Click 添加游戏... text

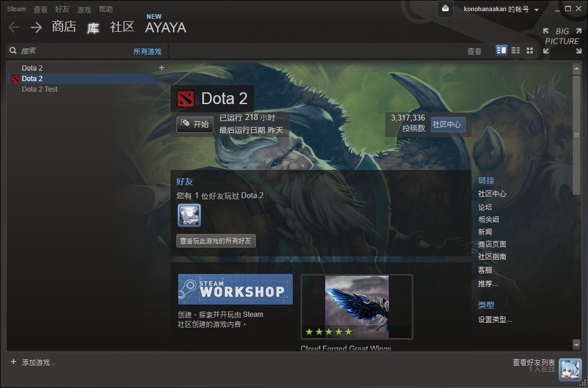click(39, 363)
